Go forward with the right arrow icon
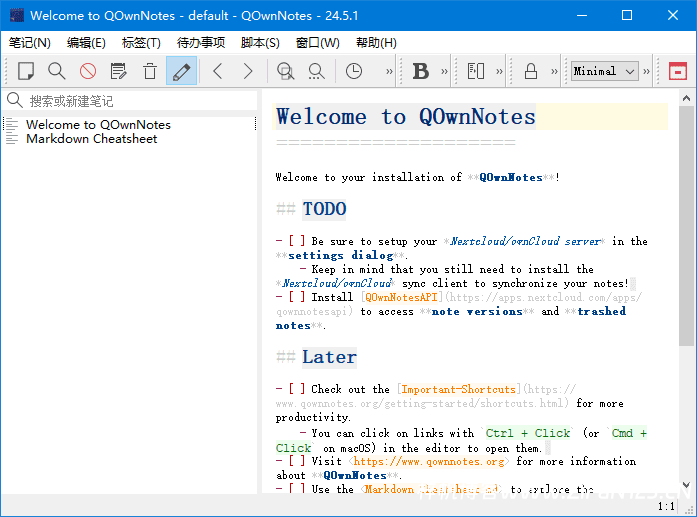This screenshot has height=517, width=697. pyautogui.click(x=248, y=71)
